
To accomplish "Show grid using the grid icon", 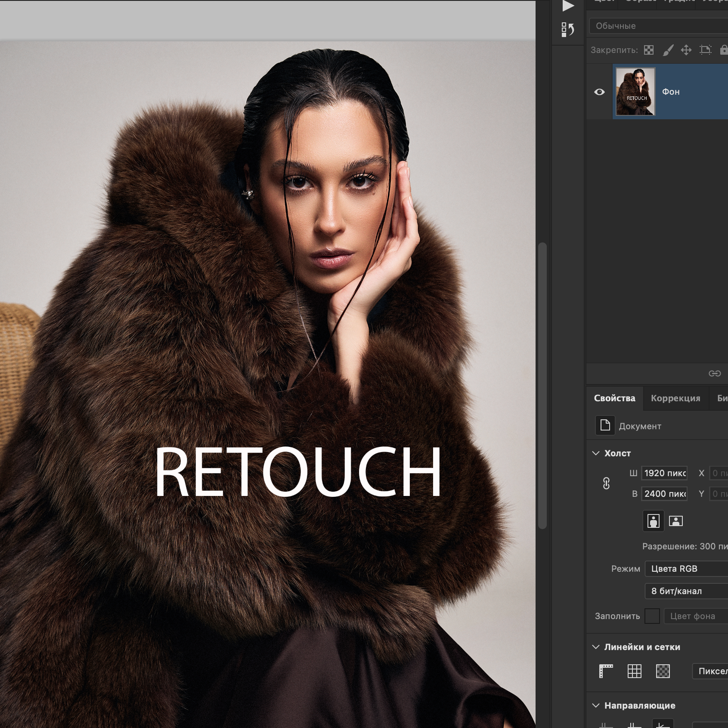I will [x=634, y=671].
